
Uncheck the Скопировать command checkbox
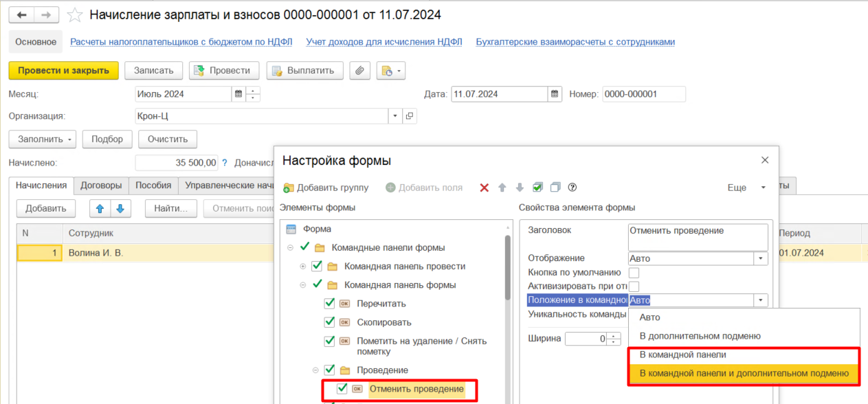coord(329,322)
